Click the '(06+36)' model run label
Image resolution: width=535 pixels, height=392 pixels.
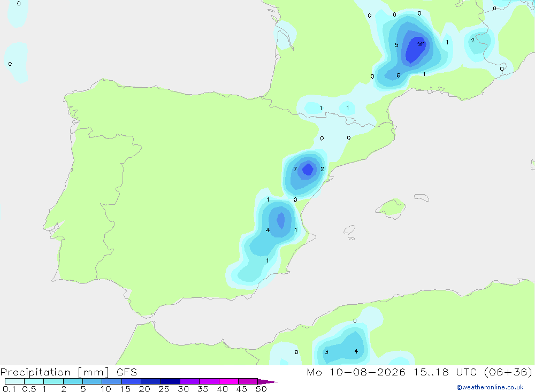tap(508, 372)
